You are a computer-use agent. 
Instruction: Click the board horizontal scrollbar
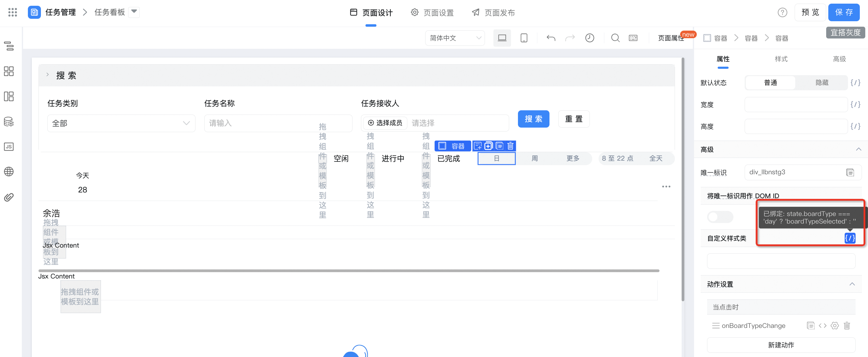(x=349, y=270)
